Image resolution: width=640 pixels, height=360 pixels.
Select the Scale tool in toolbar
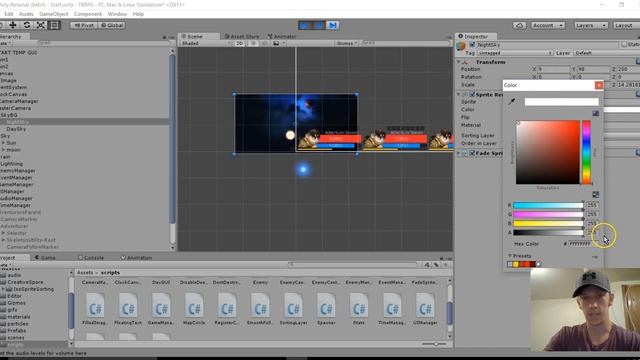coord(40,25)
